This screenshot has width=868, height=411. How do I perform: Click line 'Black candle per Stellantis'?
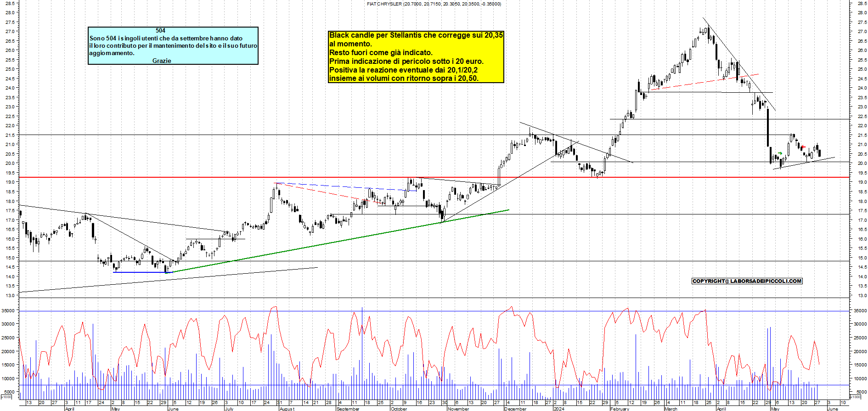[x=416, y=35]
